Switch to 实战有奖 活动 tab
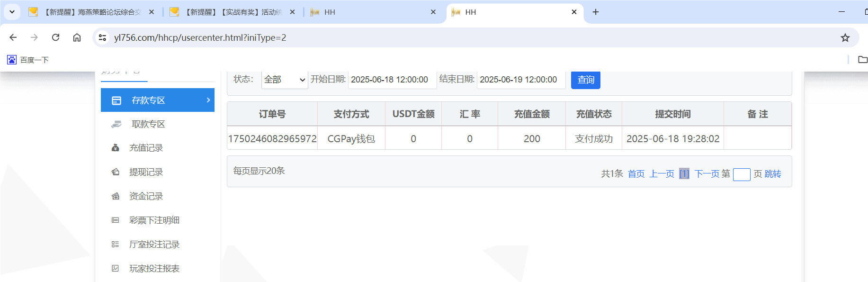 [233, 12]
